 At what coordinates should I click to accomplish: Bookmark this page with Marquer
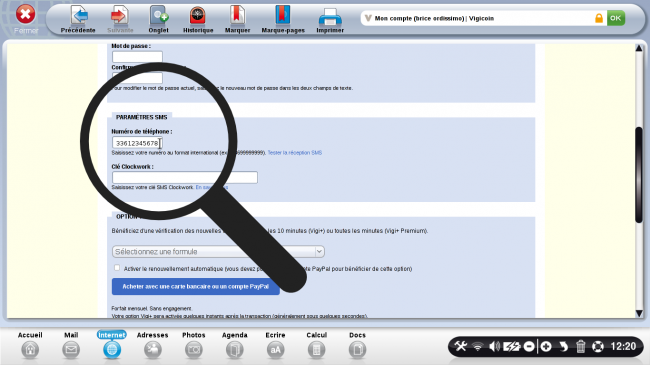point(237,19)
